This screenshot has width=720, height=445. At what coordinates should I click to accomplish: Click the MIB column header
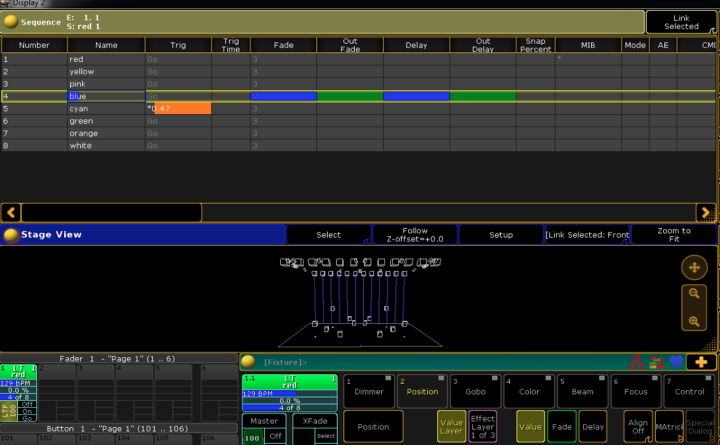pos(588,45)
